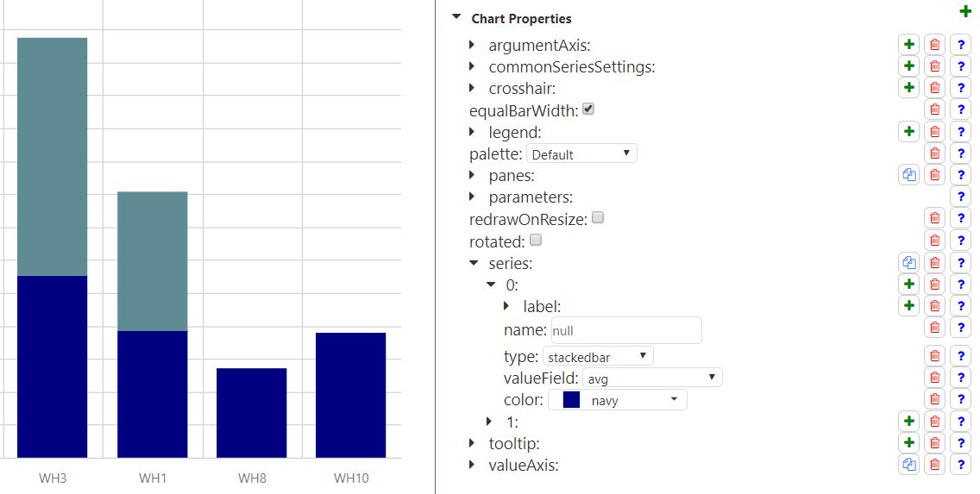Open help for the parameters property
Screen dimensions: 980x494
[960, 197]
